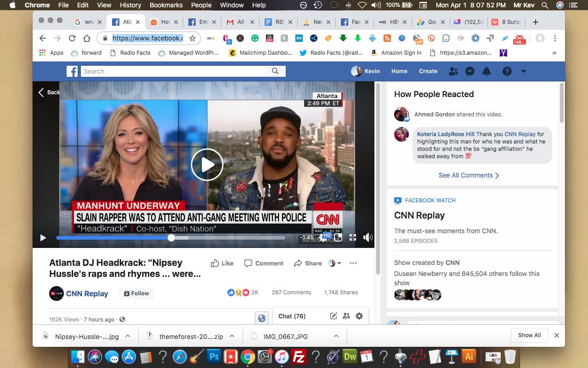Go back using the Back arrow on video
This screenshot has height=368, width=588.
(49, 92)
